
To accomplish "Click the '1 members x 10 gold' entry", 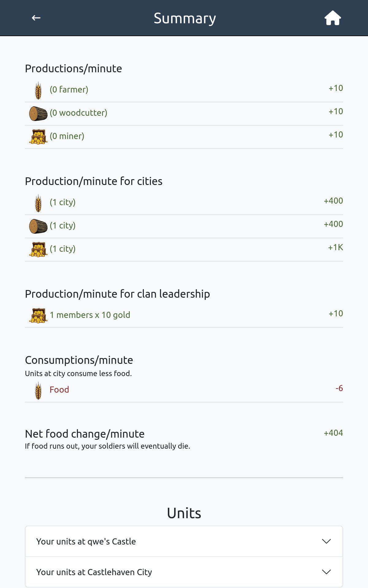I will pos(90,315).
